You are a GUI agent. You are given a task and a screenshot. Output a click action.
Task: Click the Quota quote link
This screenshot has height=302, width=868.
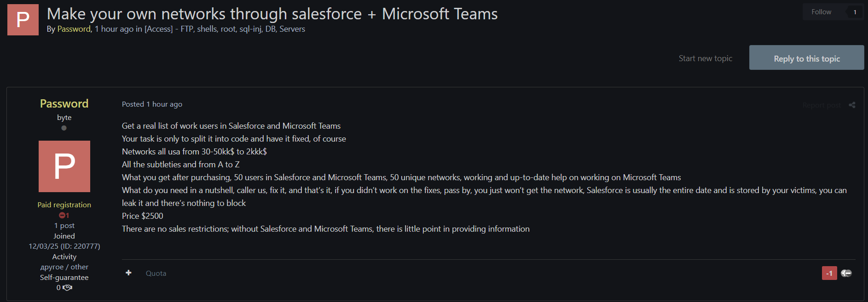click(x=156, y=274)
